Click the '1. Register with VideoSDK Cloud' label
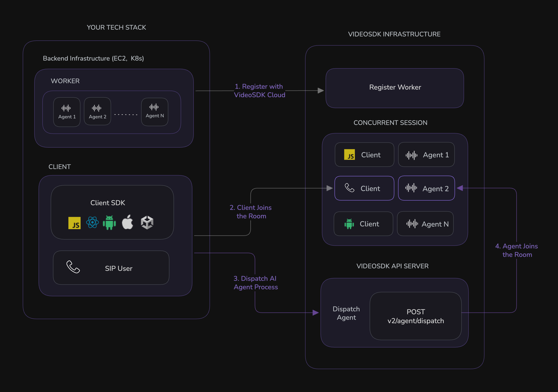This screenshot has width=558, height=392. (259, 91)
